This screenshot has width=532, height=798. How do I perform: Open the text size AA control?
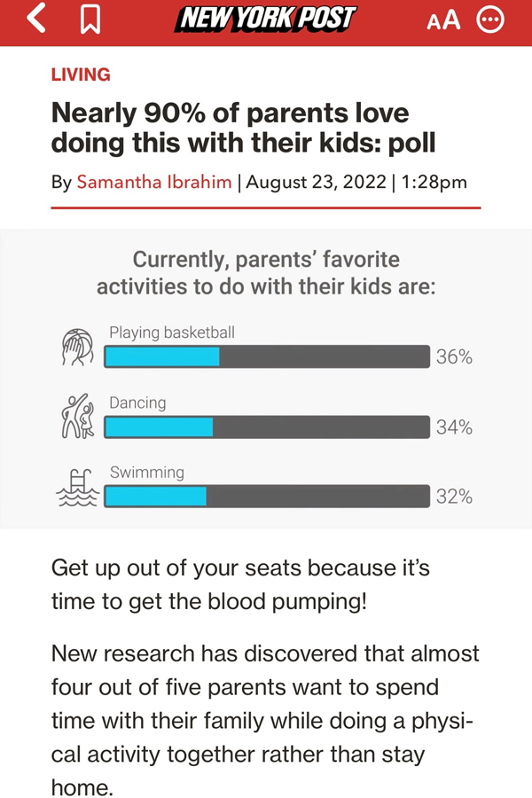[443, 20]
